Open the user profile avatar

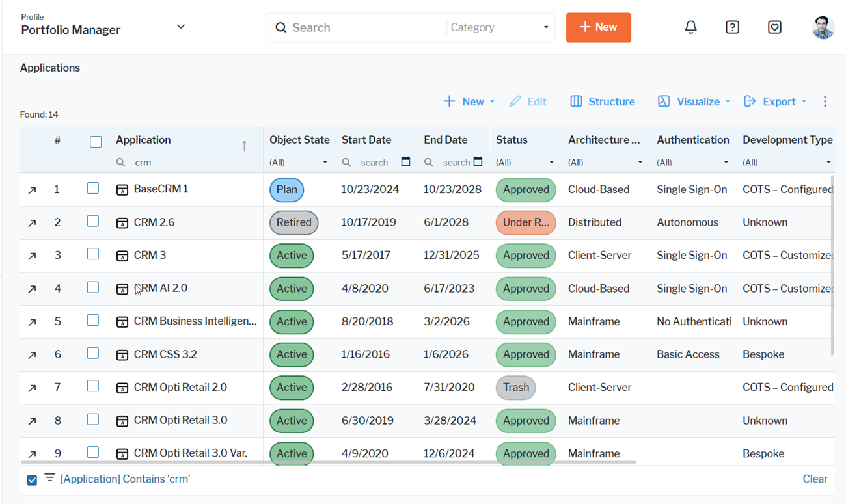[823, 27]
